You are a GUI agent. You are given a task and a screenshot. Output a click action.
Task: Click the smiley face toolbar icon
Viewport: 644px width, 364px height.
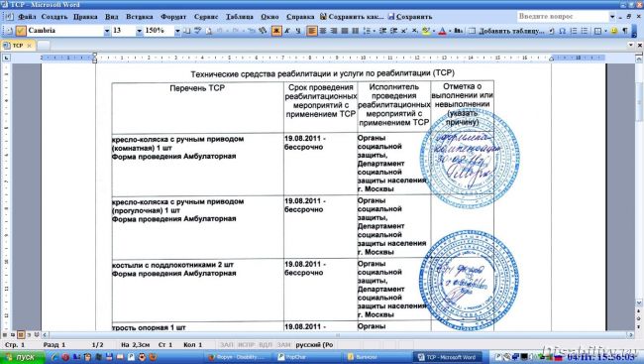click(x=614, y=31)
